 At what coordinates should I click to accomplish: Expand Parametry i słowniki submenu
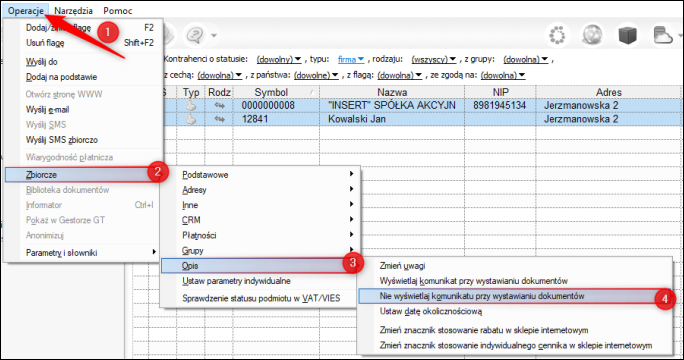coord(84,253)
